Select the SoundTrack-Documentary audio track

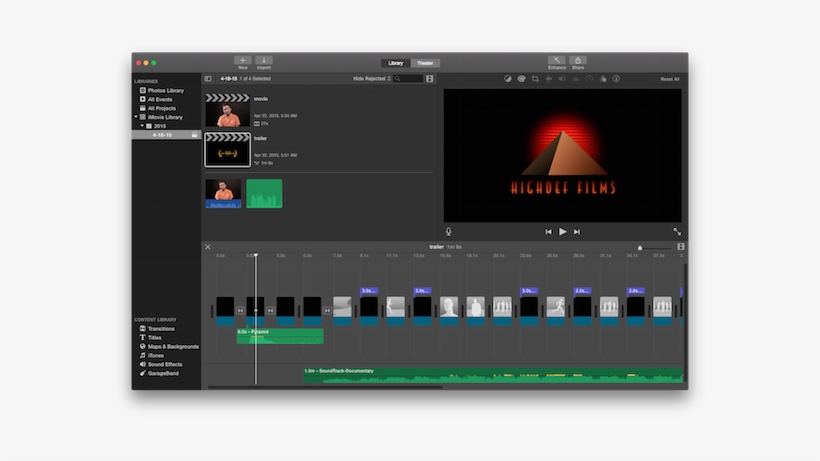pos(493,375)
